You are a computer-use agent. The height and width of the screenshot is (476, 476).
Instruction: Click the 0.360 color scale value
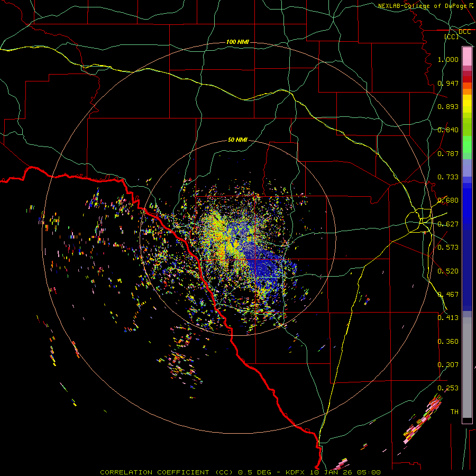pos(448,342)
